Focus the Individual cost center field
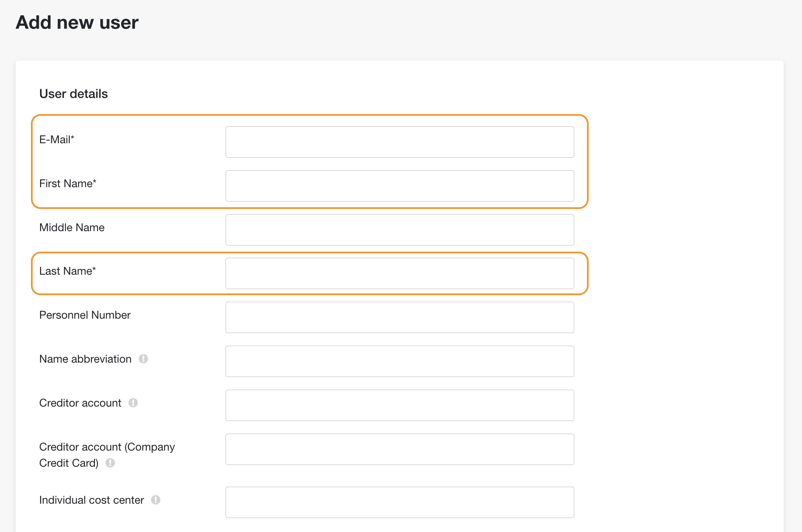 pyautogui.click(x=400, y=502)
